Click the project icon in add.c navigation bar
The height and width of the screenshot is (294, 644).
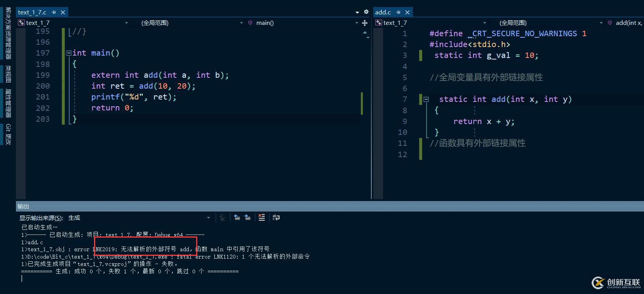pos(379,23)
